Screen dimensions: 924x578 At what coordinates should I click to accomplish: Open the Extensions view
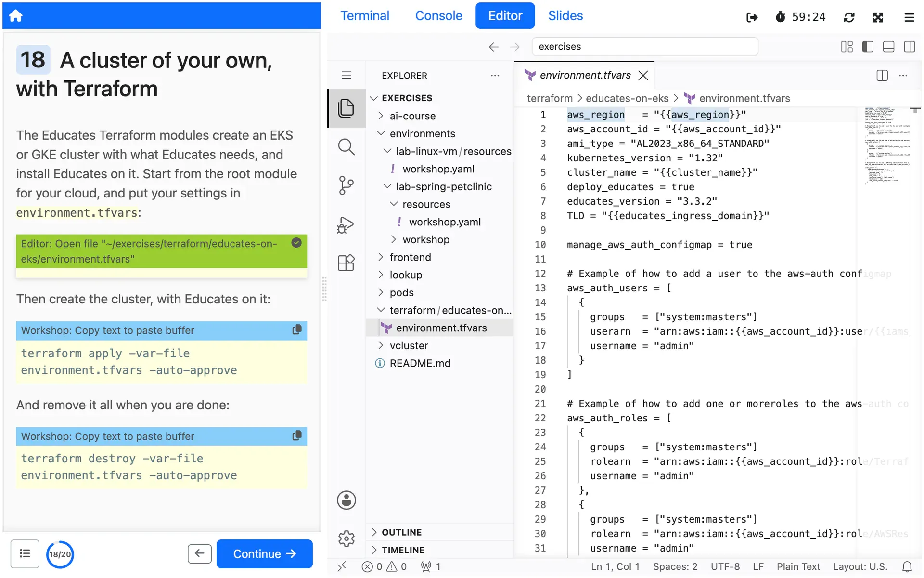tap(346, 263)
